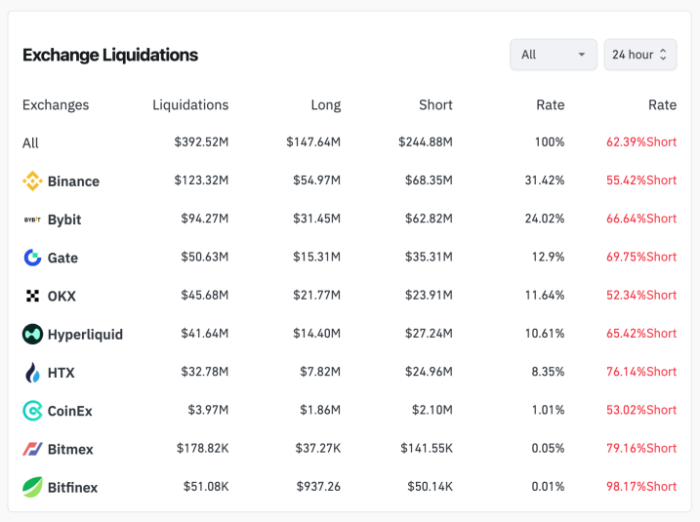
Task: Click the HTX flame logo icon
Action: (32, 373)
